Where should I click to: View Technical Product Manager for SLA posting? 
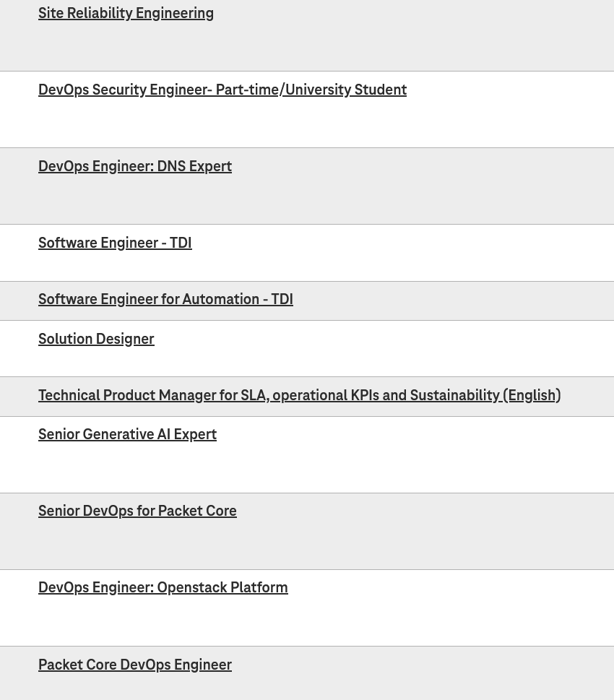tap(300, 396)
